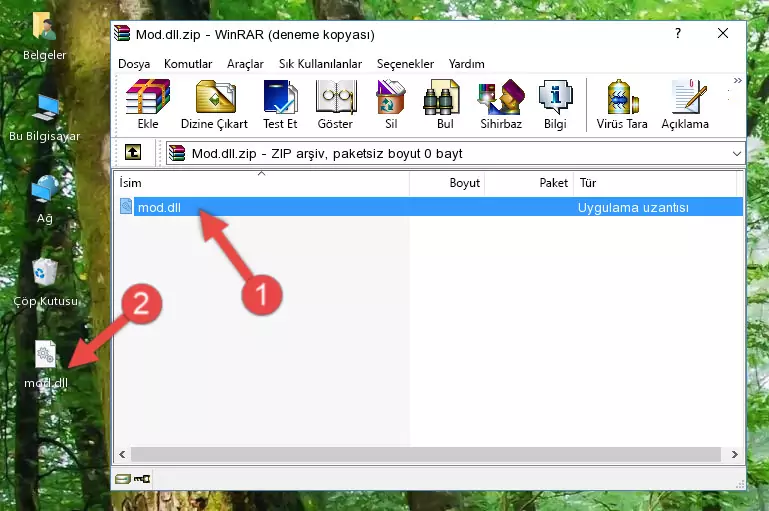Click horizontal scrollbar right arrow

point(734,455)
